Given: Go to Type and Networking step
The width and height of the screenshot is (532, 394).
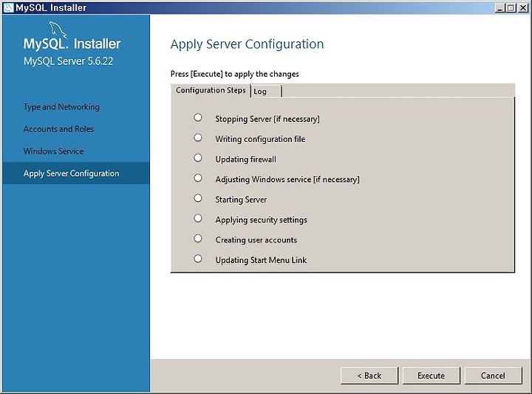Looking at the screenshot, I should tap(61, 107).
